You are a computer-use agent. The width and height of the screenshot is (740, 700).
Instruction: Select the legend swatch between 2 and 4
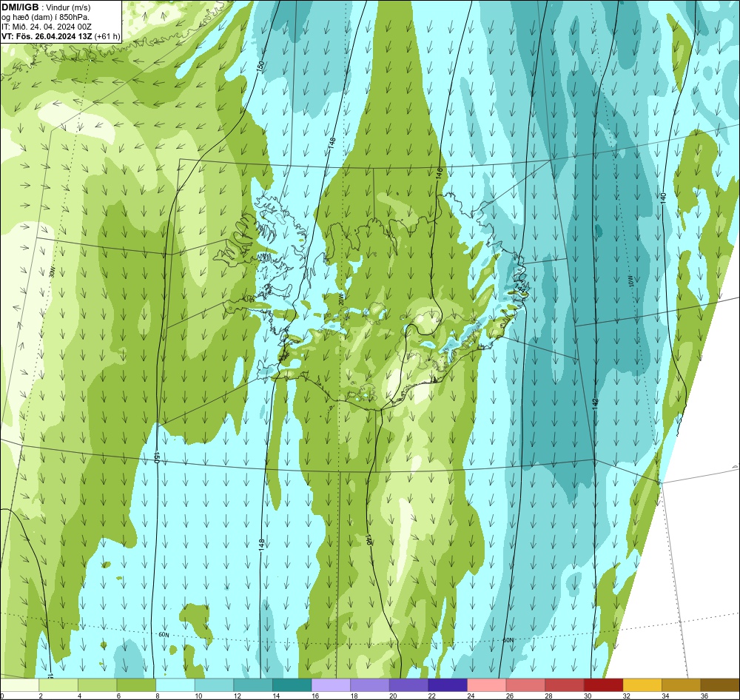tap(58, 685)
